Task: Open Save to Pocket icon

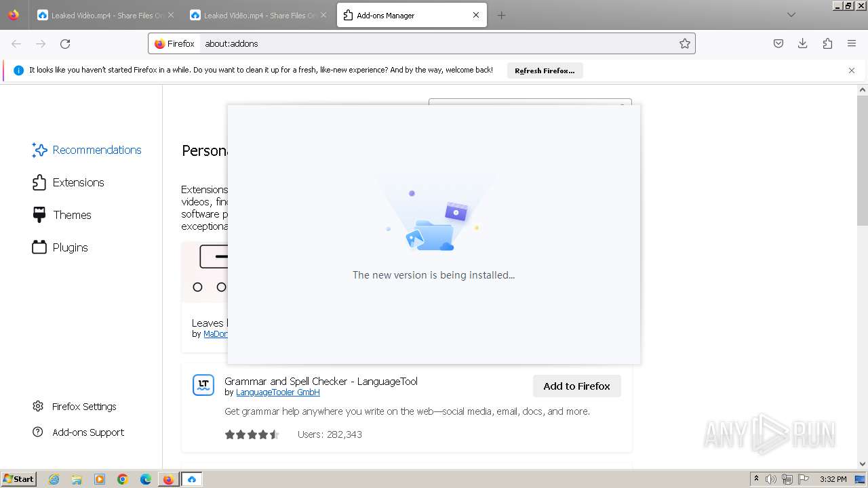Action: pyautogui.click(x=778, y=43)
